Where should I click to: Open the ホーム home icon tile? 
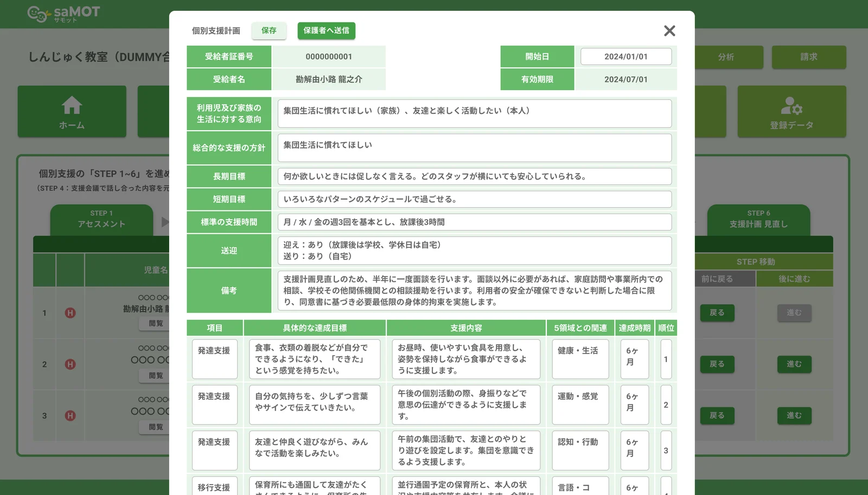point(72,112)
